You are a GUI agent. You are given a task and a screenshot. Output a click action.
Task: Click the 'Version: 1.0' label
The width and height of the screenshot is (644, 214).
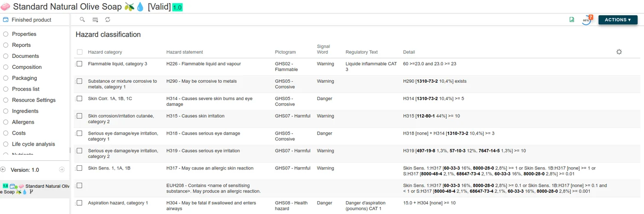25,170
